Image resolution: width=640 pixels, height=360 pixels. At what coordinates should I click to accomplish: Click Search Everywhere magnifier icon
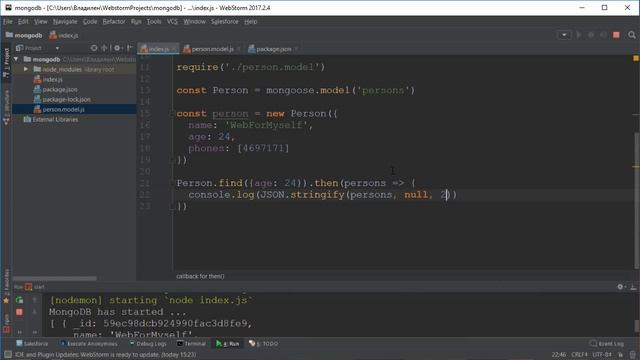[632, 35]
